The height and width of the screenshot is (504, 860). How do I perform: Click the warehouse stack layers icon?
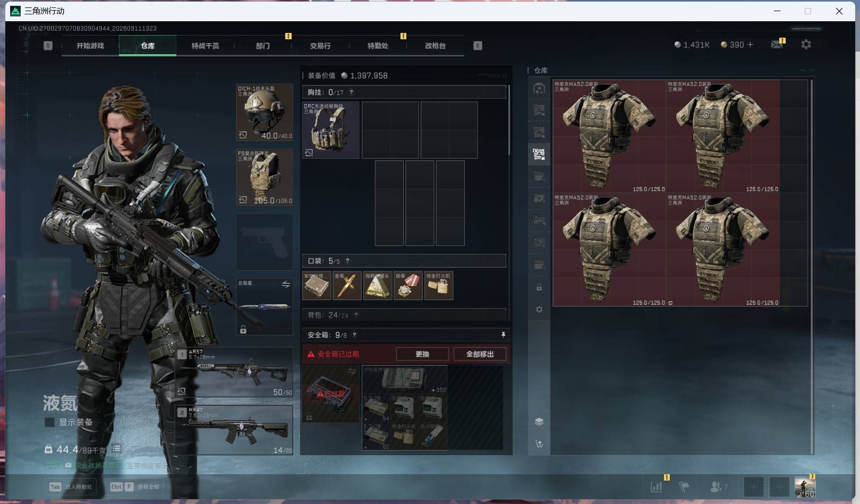point(539,422)
